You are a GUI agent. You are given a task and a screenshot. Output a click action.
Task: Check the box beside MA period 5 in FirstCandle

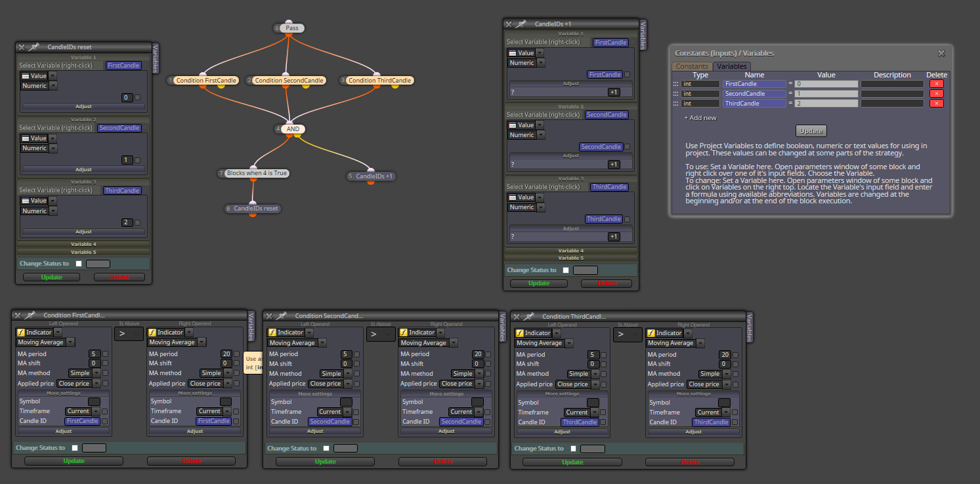pyautogui.click(x=105, y=354)
